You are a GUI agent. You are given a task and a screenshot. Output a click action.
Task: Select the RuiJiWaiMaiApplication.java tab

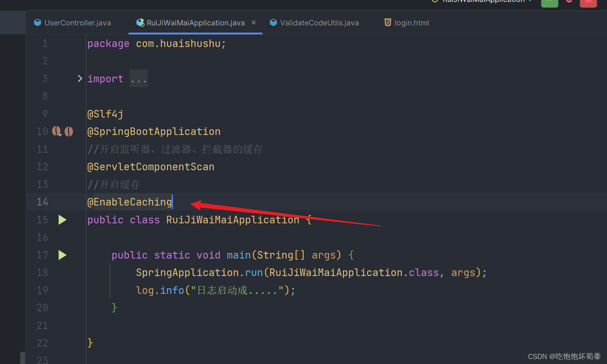(x=196, y=23)
